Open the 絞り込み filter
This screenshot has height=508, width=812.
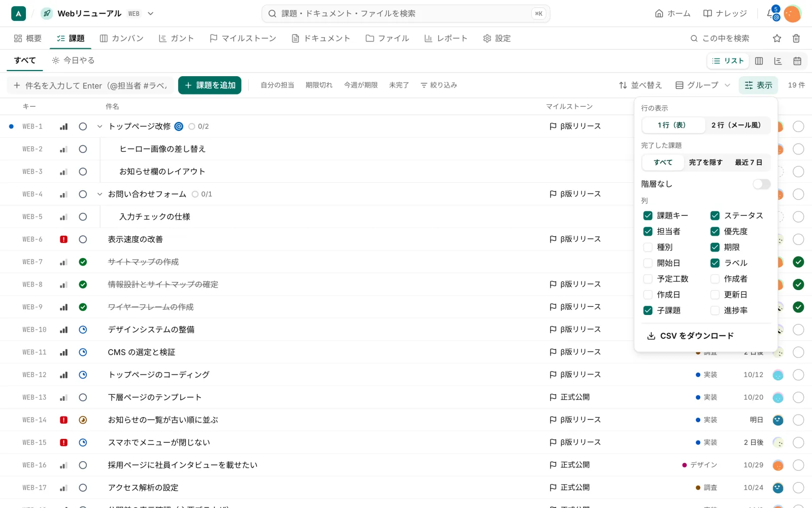coord(439,85)
